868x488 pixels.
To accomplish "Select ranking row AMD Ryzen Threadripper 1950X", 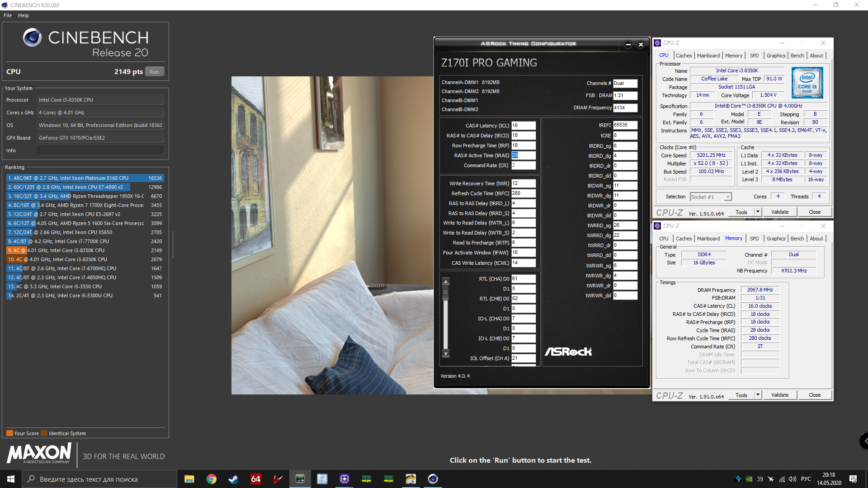I will click(85, 196).
